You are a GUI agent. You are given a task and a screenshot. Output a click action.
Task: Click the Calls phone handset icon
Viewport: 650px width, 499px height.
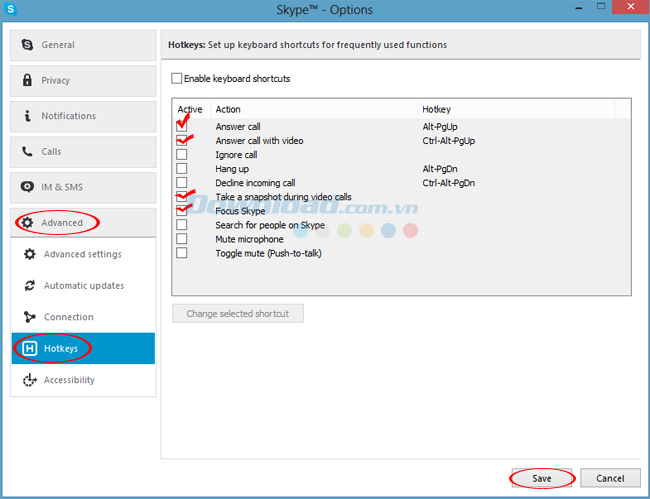click(27, 151)
